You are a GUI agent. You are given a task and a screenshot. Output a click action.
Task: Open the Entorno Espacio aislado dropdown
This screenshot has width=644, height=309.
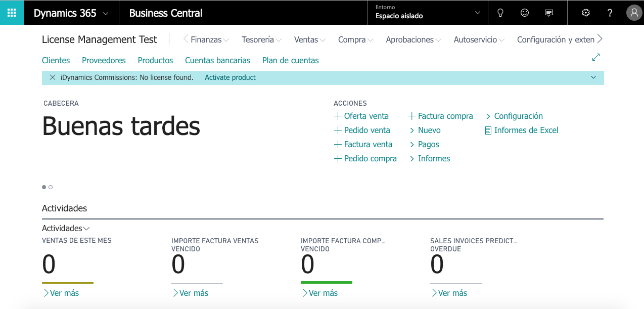pos(427,13)
